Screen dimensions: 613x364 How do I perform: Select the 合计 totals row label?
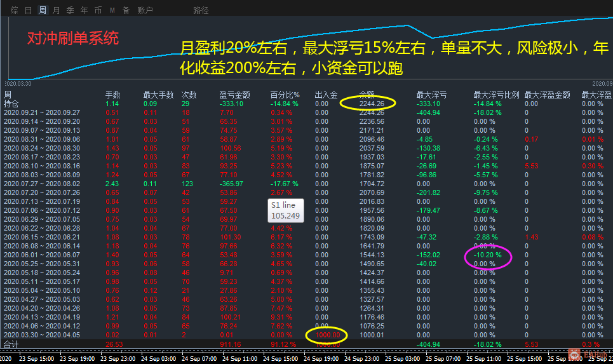tap(11, 344)
